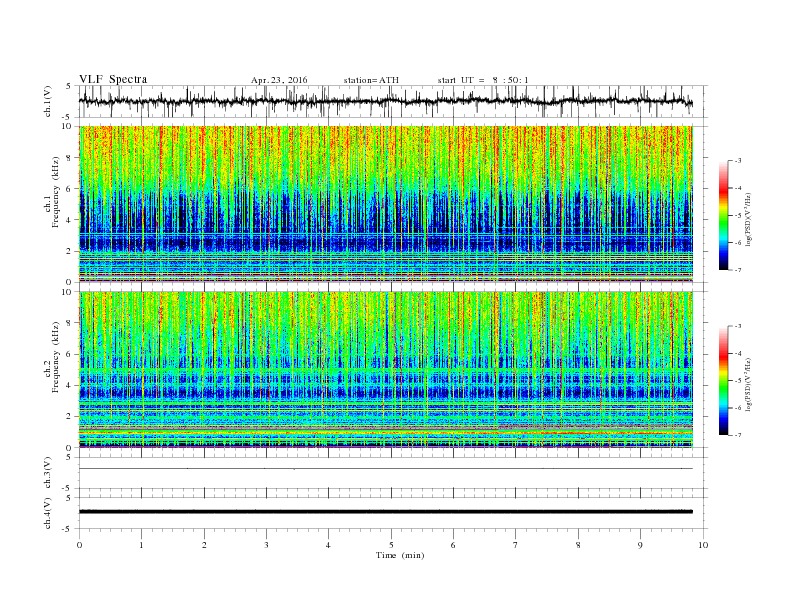Click the "-7" value on ch.2 color bar

(737, 435)
